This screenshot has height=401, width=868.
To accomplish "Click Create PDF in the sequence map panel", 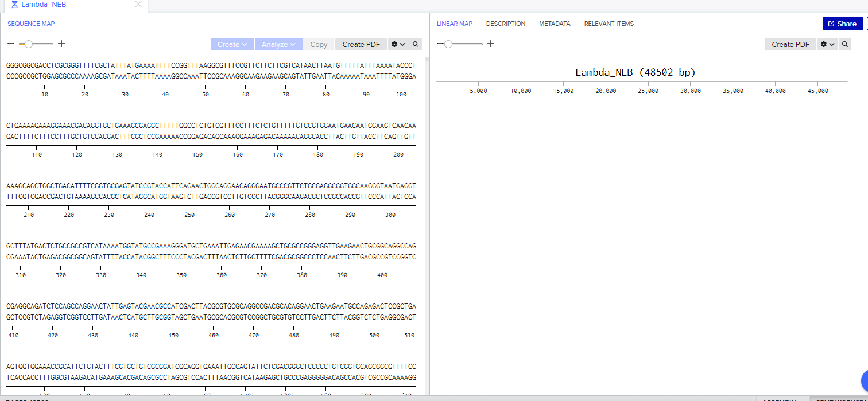I will (x=361, y=44).
